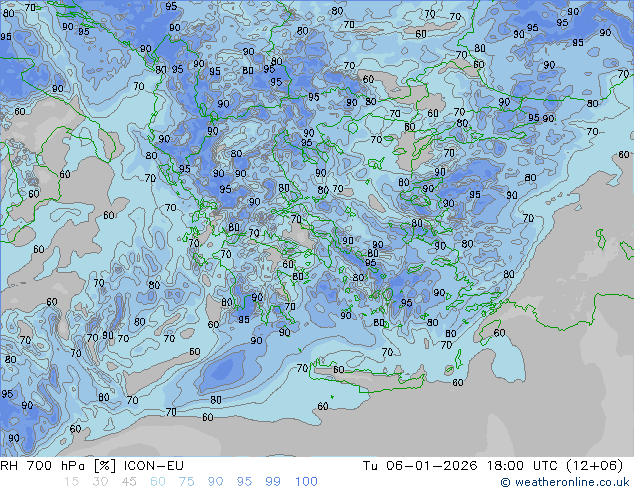Open the weatheronline.co.uk copyright link
Screen dimensions: 634x490
(x=565, y=482)
